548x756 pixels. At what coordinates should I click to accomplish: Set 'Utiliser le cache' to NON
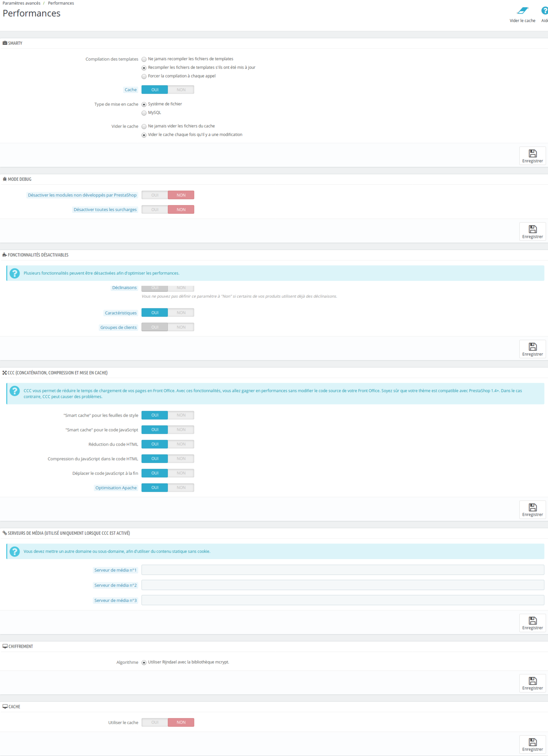point(181,722)
